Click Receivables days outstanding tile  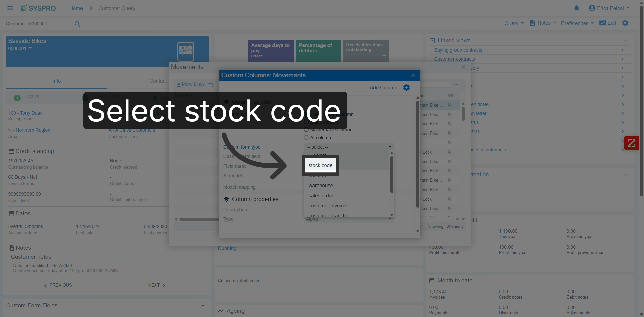point(366,51)
